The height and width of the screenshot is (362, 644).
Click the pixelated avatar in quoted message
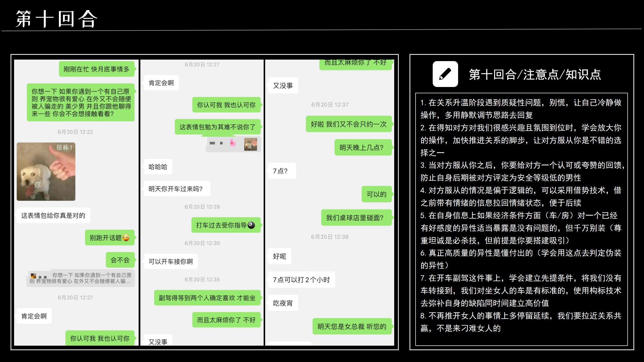[33, 276]
